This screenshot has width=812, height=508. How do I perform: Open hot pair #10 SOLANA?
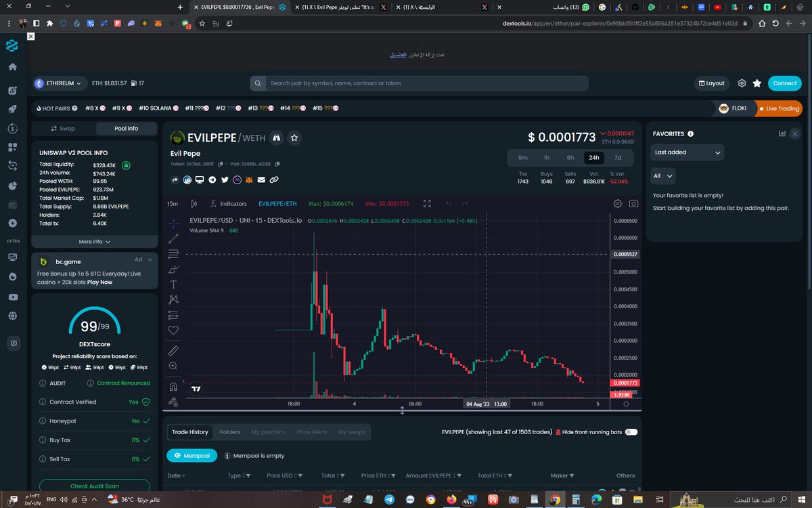coord(158,108)
